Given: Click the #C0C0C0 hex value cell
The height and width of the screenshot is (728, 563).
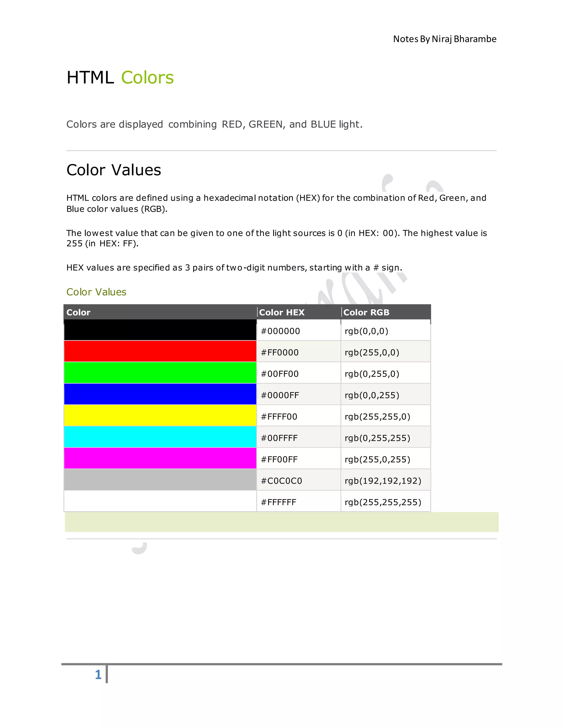Looking at the screenshot, I should (x=281, y=481).
